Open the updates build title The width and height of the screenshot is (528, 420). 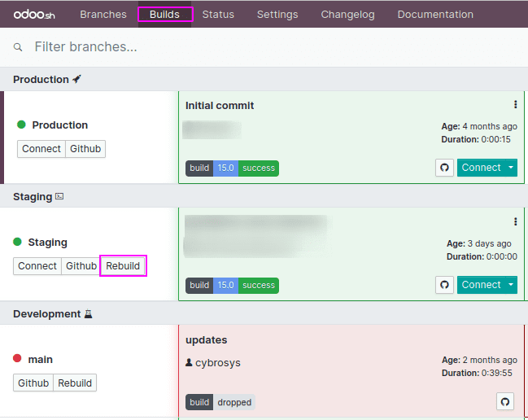[x=206, y=340]
